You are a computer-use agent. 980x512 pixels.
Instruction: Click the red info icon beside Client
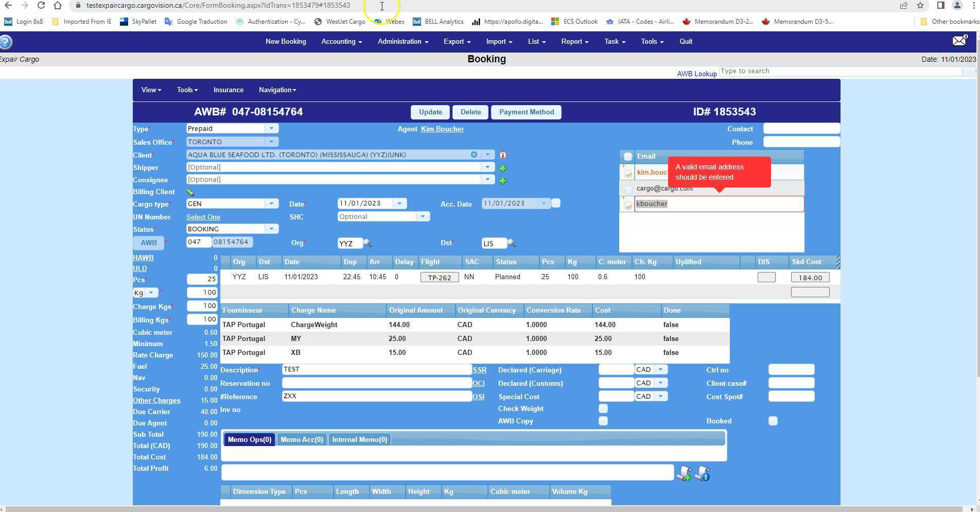pyautogui.click(x=503, y=155)
